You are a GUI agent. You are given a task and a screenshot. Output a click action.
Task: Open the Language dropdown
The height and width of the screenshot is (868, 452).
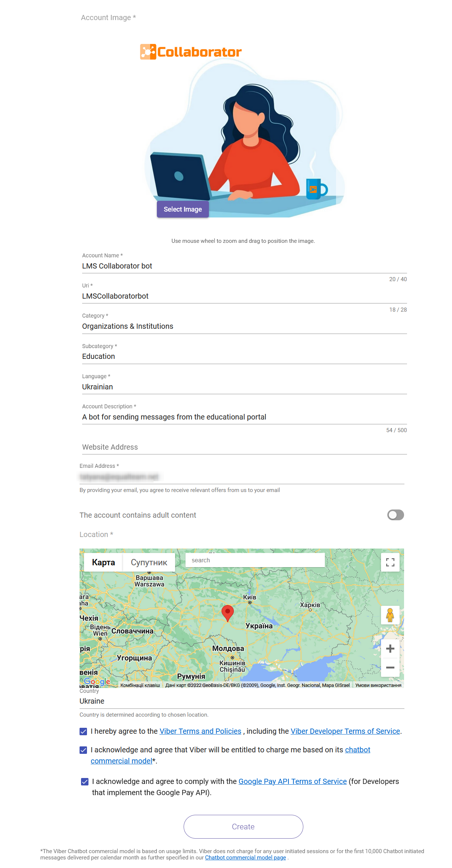tap(244, 387)
